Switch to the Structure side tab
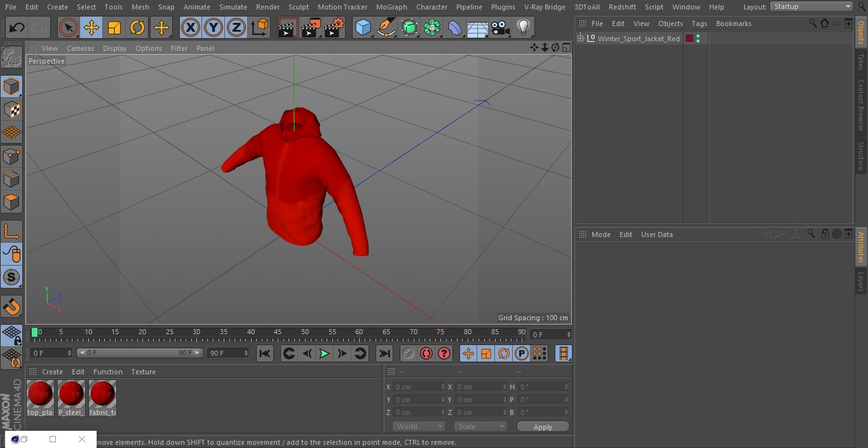Image resolution: width=868 pixels, height=448 pixels. (861, 156)
